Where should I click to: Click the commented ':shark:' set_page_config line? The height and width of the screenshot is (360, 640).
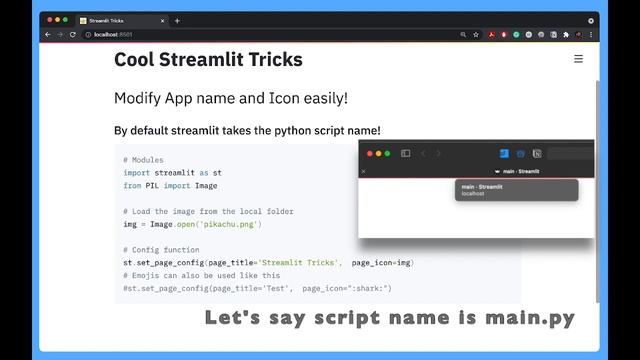(258, 288)
